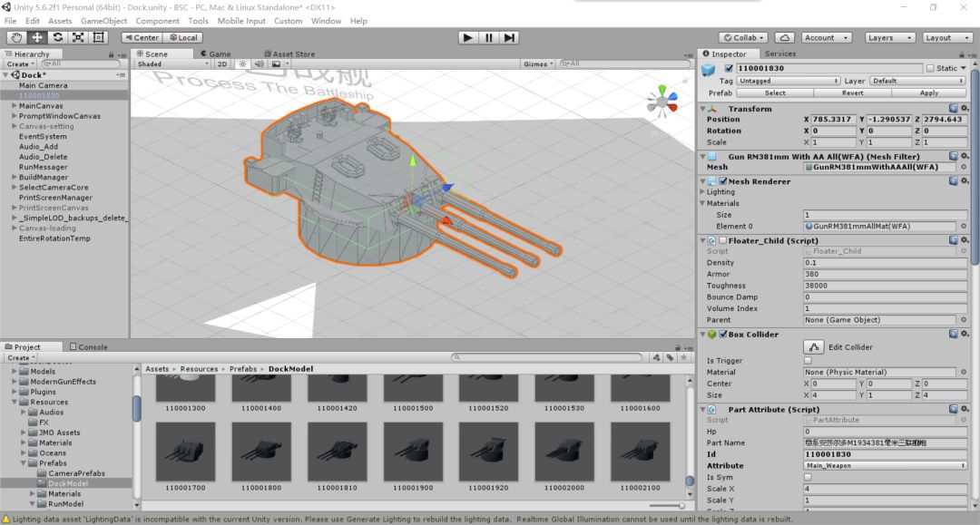Click the prefab Apply button
This screenshot has height=525, width=980.
coord(928,92)
